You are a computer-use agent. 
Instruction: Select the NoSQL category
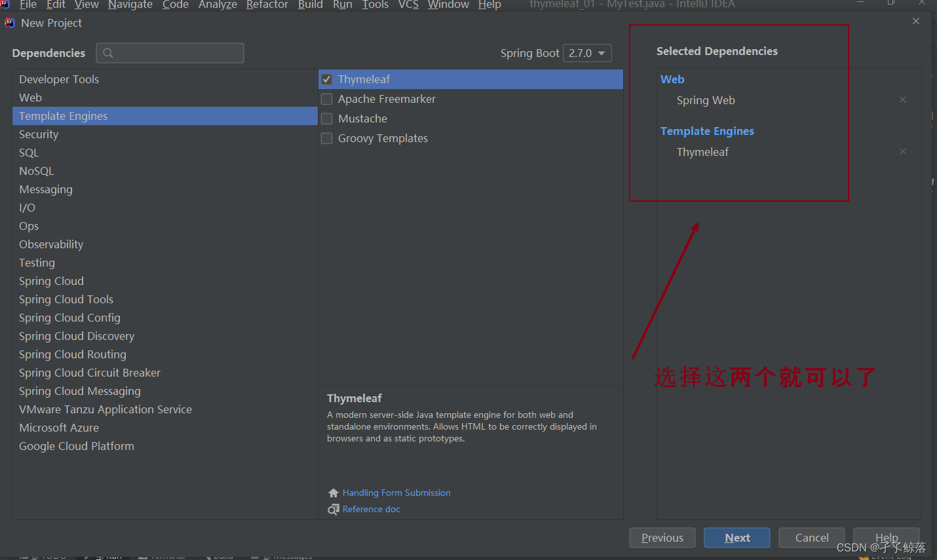click(164, 171)
